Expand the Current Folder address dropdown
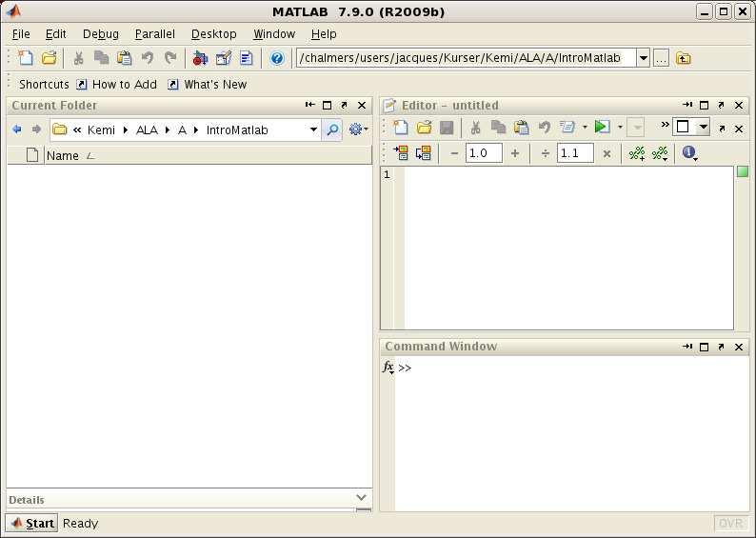This screenshot has height=538, width=756. tap(313, 130)
